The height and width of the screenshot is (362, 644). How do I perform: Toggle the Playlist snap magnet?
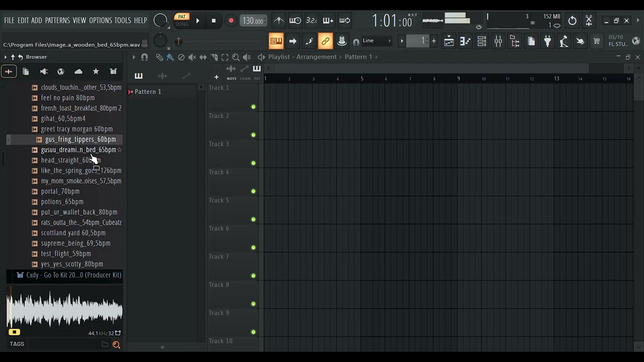(x=144, y=57)
